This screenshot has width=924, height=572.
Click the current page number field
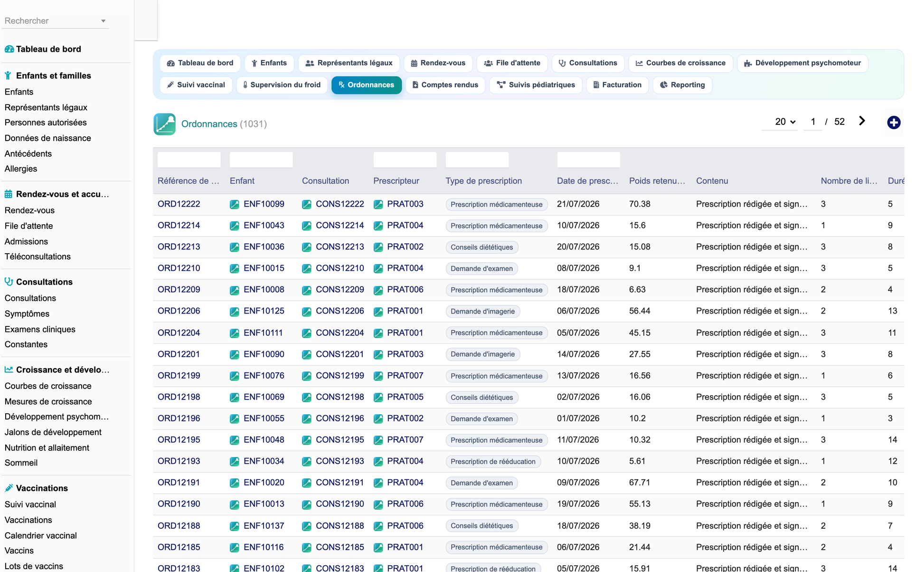pyautogui.click(x=813, y=122)
